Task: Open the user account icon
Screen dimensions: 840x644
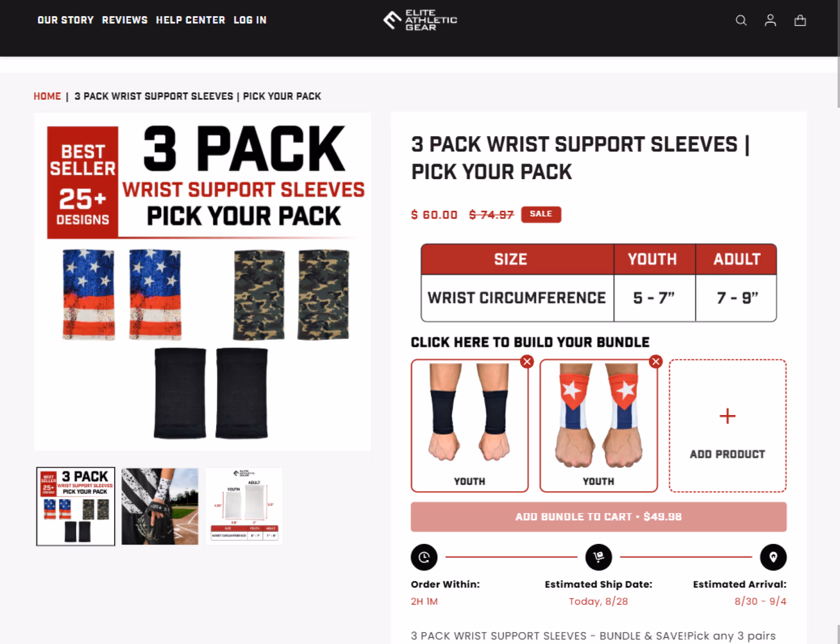Action: (x=770, y=20)
